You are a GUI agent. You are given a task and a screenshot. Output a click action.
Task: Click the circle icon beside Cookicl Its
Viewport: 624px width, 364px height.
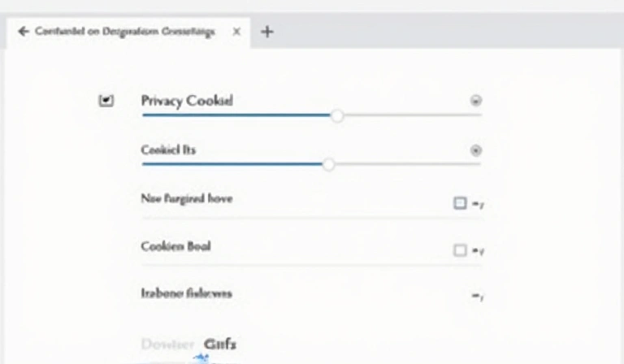[476, 150]
